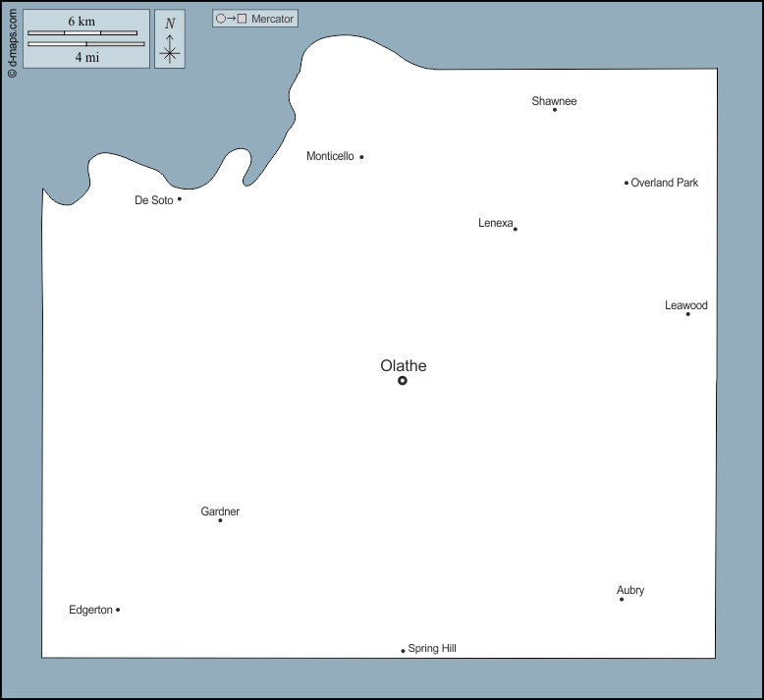Click the 6 km scale bar

tap(82, 33)
